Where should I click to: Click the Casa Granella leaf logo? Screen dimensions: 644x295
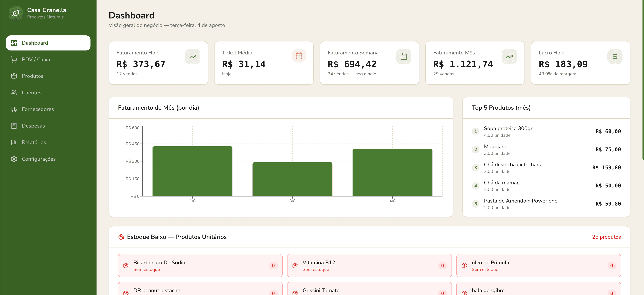[x=16, y=13]
